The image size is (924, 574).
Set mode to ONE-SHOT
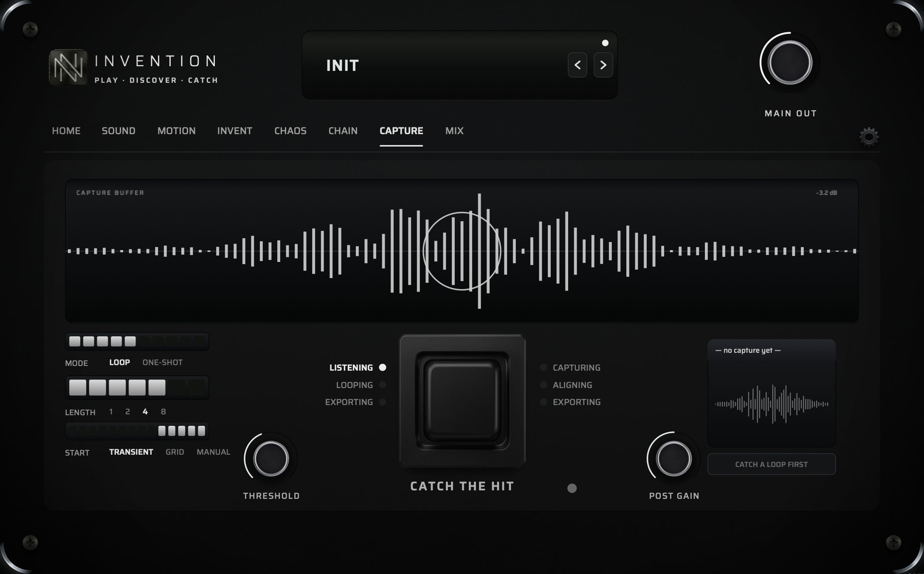tap(163, 363)
